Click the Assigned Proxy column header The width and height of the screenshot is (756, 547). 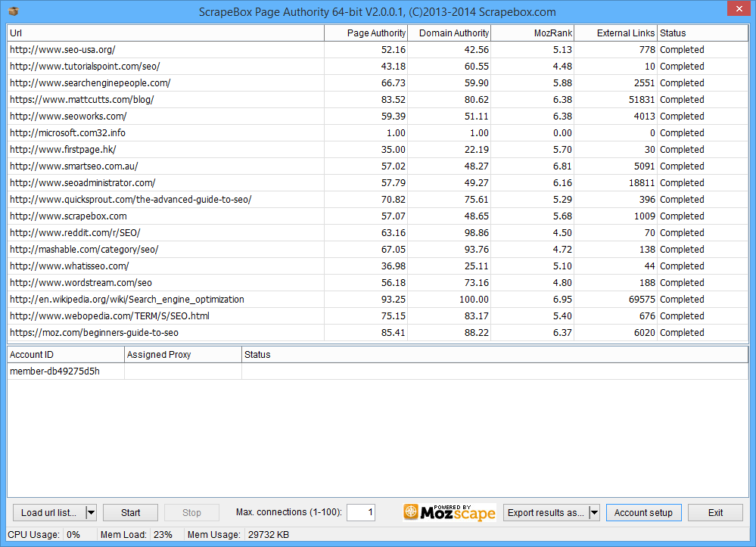click(182, 355)
